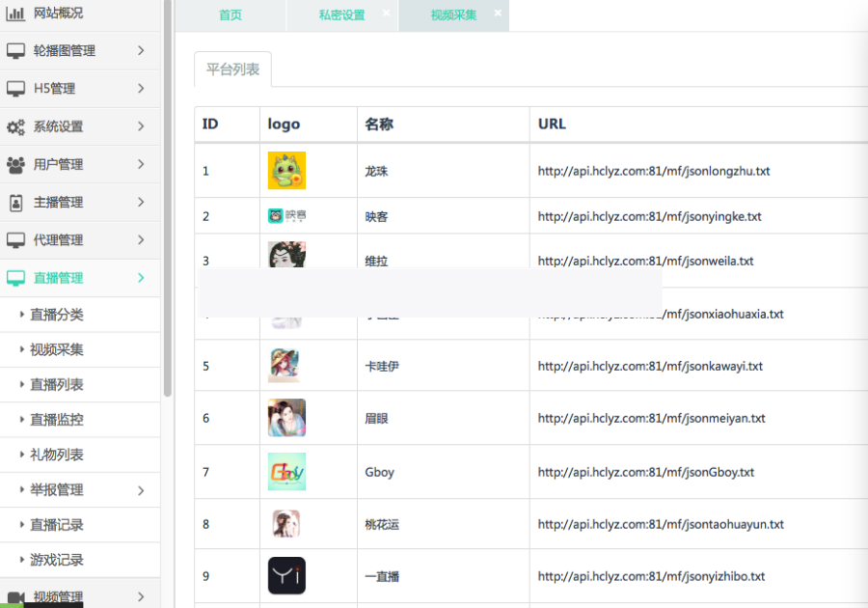Expand the 系统设置 chevron
868x608 pixels.
[141, 126]
